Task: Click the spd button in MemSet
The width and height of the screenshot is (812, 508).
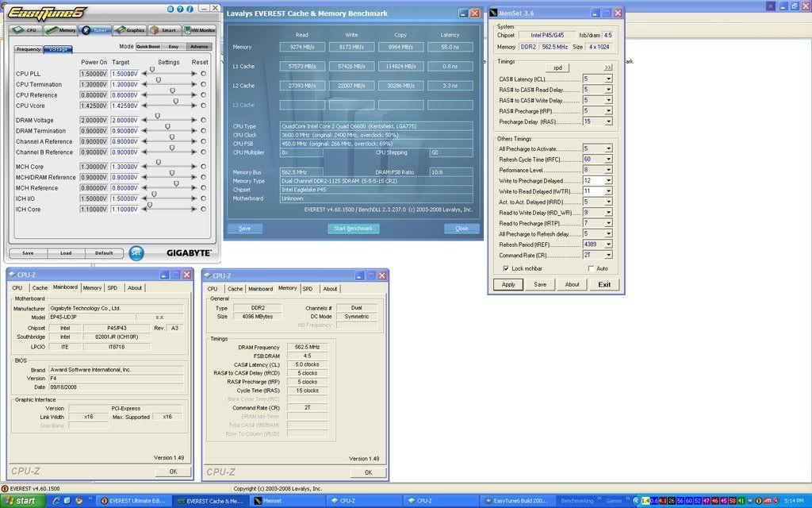Action: point(557,68)
